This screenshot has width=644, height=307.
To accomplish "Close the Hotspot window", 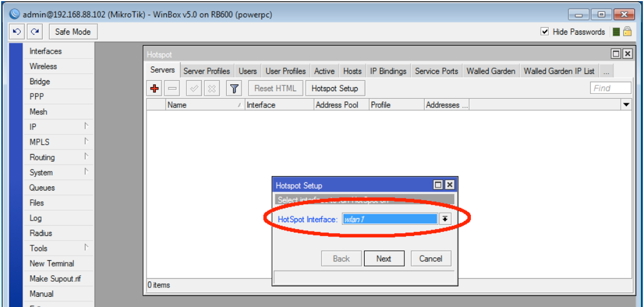I will [627, 54].
